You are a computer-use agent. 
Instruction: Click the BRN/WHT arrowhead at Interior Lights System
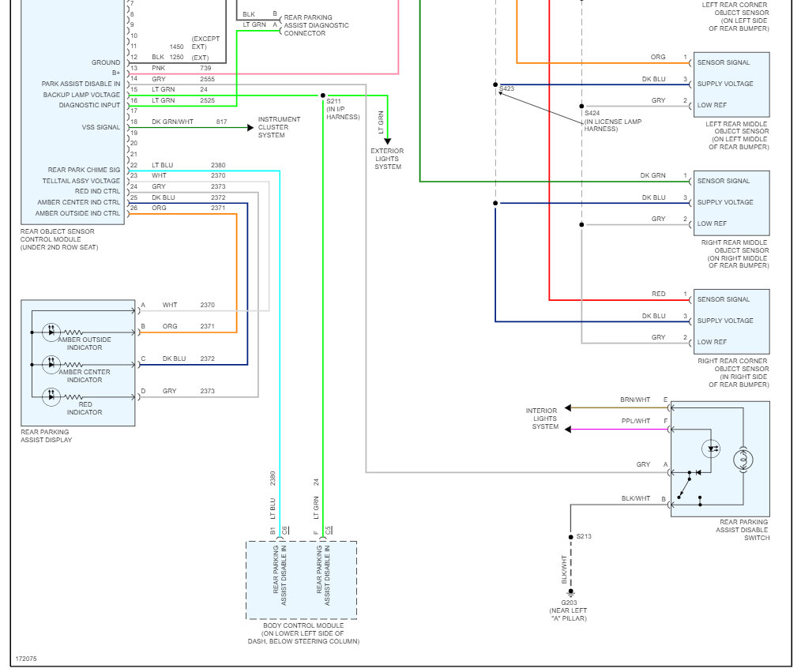(x=568, y=408)
